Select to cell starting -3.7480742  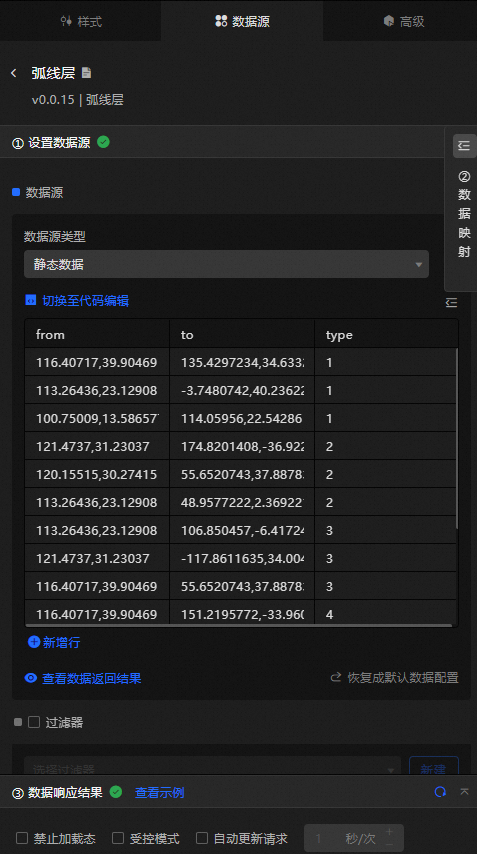tap(242, 391)
